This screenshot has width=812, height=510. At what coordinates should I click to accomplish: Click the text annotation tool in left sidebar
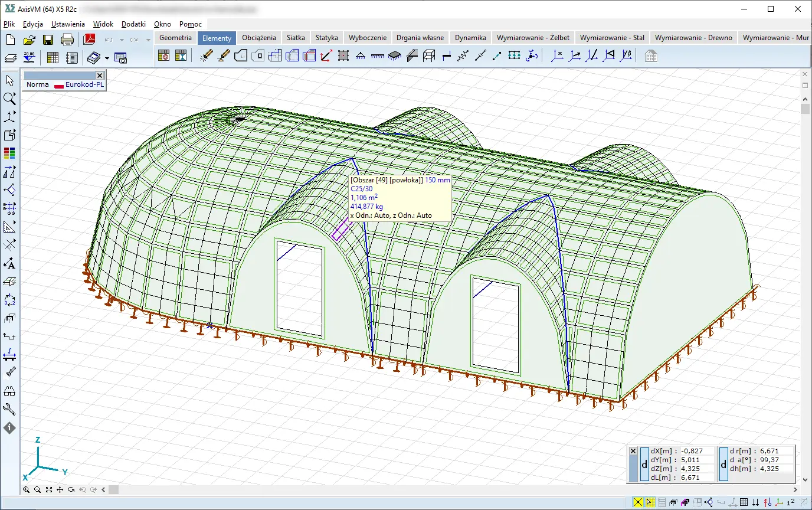pos(9,263)
